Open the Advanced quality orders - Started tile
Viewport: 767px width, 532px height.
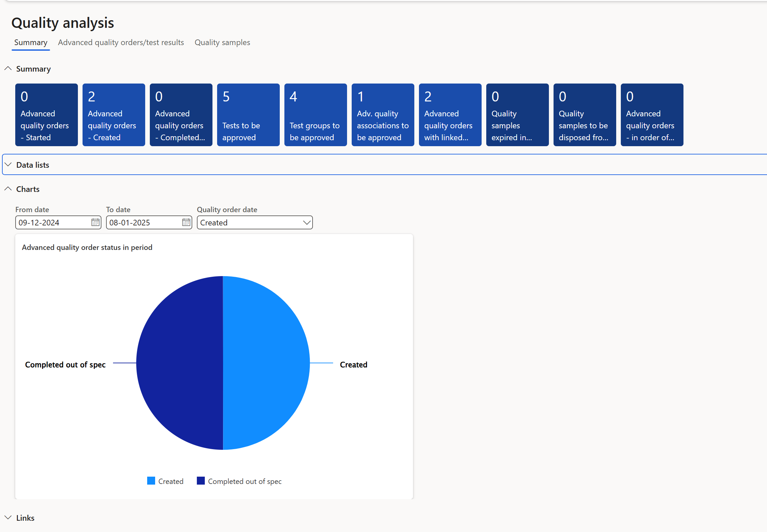[x=46, y=115]
